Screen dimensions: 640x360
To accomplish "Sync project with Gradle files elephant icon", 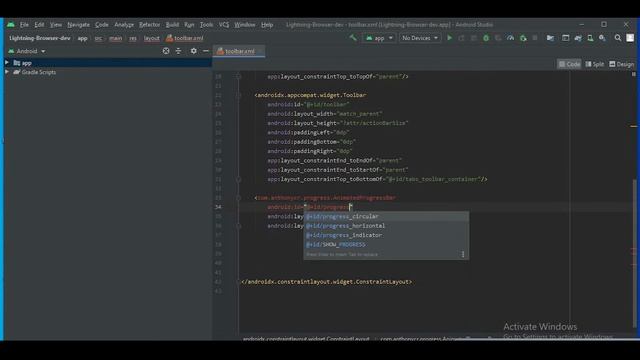I will pos(578,38).
